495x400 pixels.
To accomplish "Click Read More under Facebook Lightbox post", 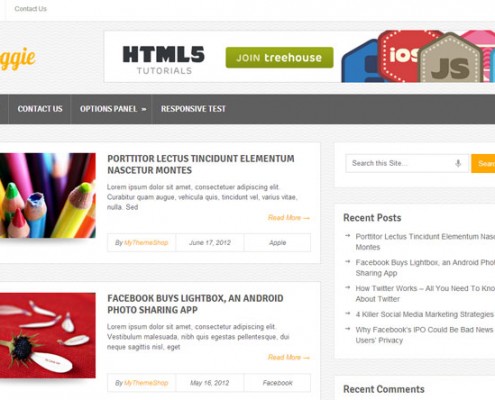I will pyautogui.click(x=289, y=357).
